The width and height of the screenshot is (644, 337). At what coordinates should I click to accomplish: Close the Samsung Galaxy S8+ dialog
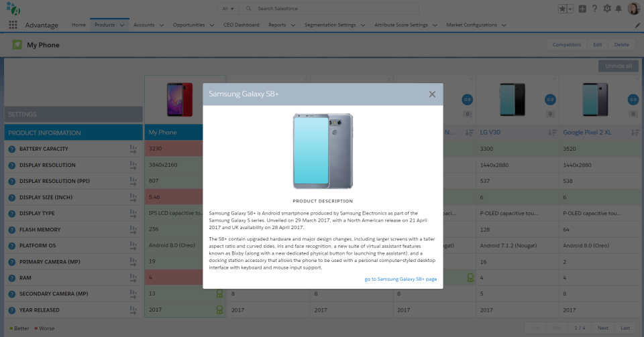point(432,94)
